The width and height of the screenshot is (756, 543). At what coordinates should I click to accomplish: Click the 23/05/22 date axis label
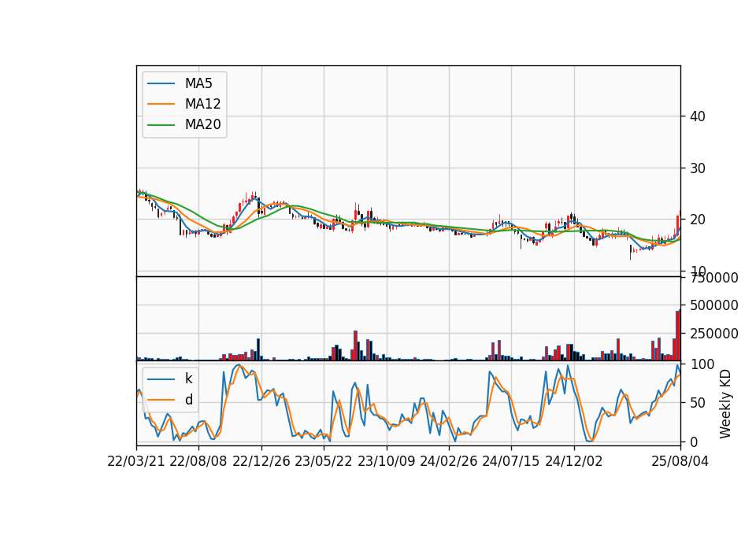[x=324, y=461]
